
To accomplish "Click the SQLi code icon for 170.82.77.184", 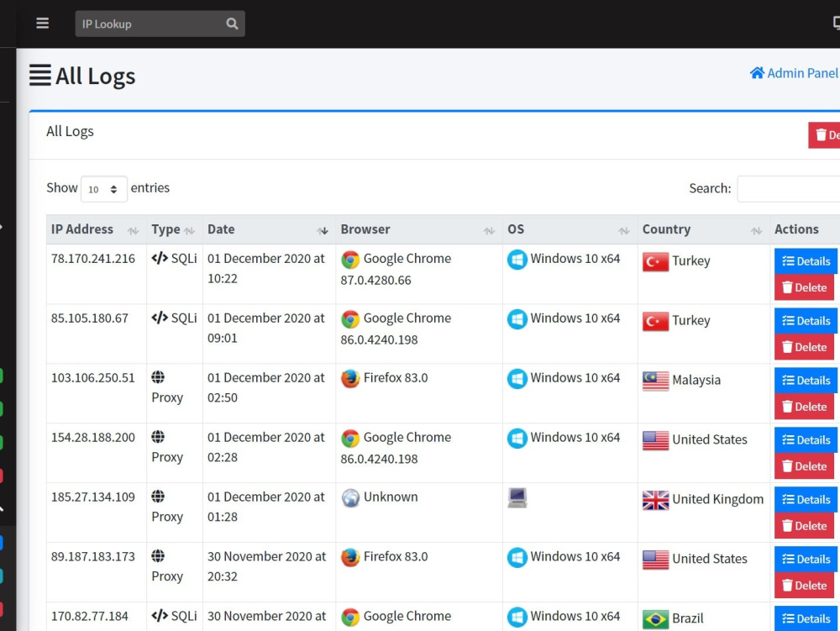I will pos(160,616).
